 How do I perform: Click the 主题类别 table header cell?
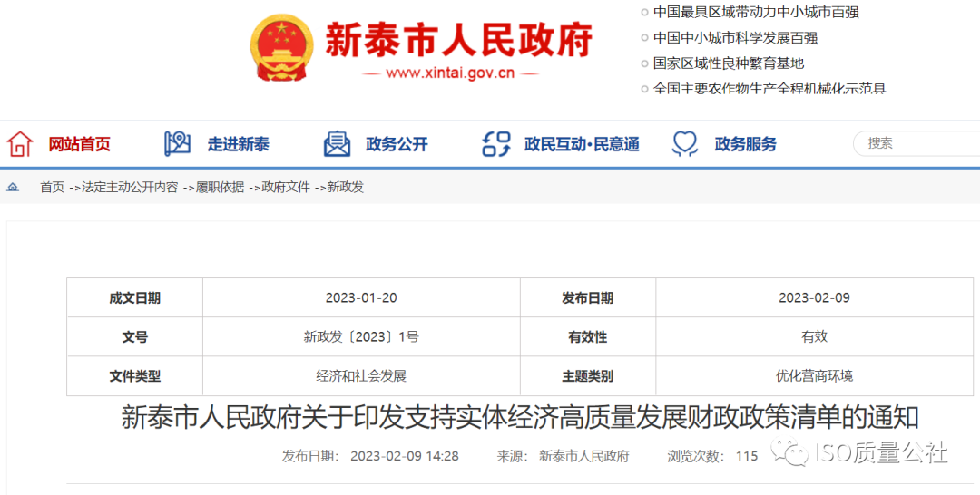tap(588, 375)
